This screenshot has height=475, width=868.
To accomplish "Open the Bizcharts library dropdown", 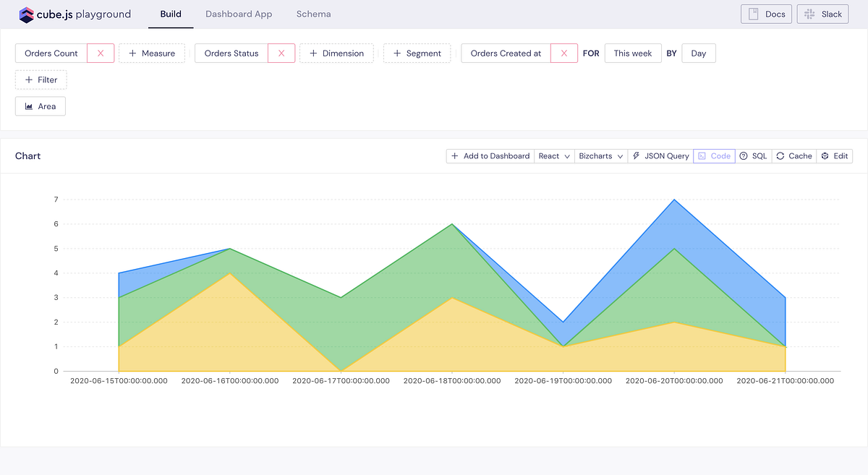I will point(600,155).
